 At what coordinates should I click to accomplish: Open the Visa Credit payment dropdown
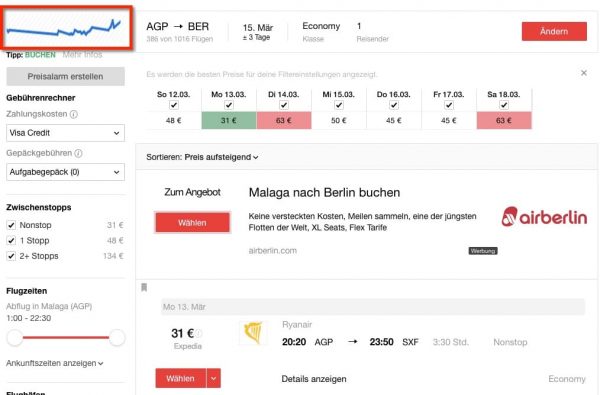click(65, 133)
